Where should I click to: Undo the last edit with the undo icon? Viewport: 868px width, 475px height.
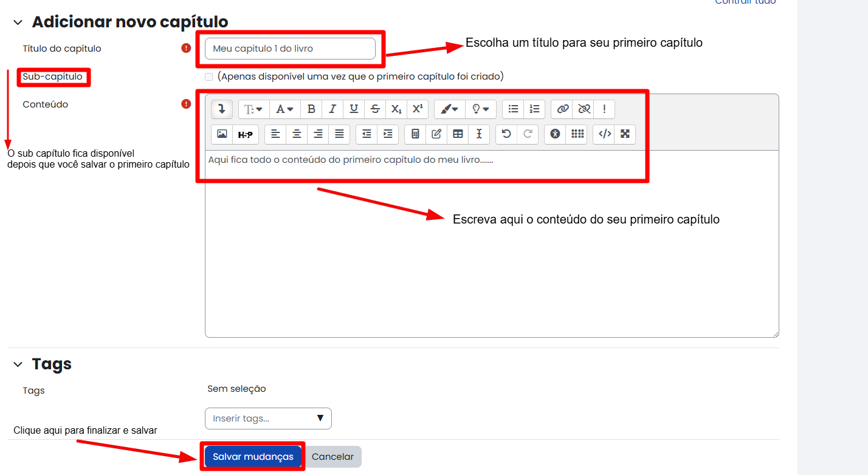click(x=506, y=134)
